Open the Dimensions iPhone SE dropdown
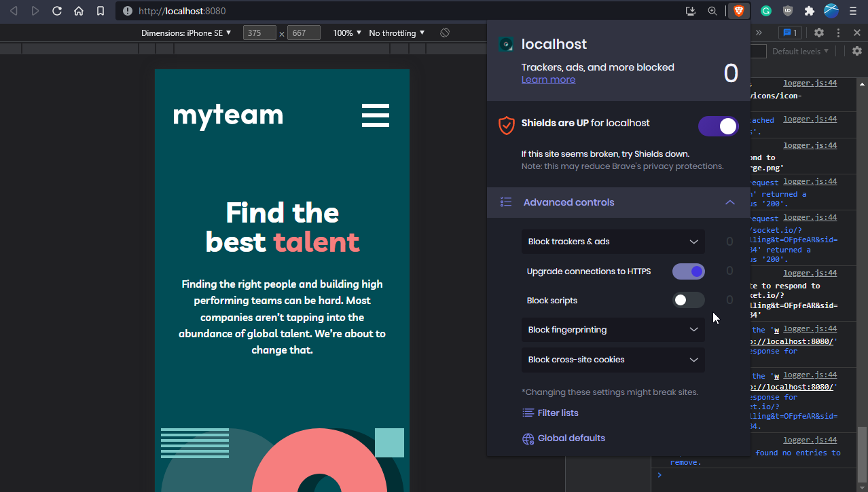 [x=186, y=33]
